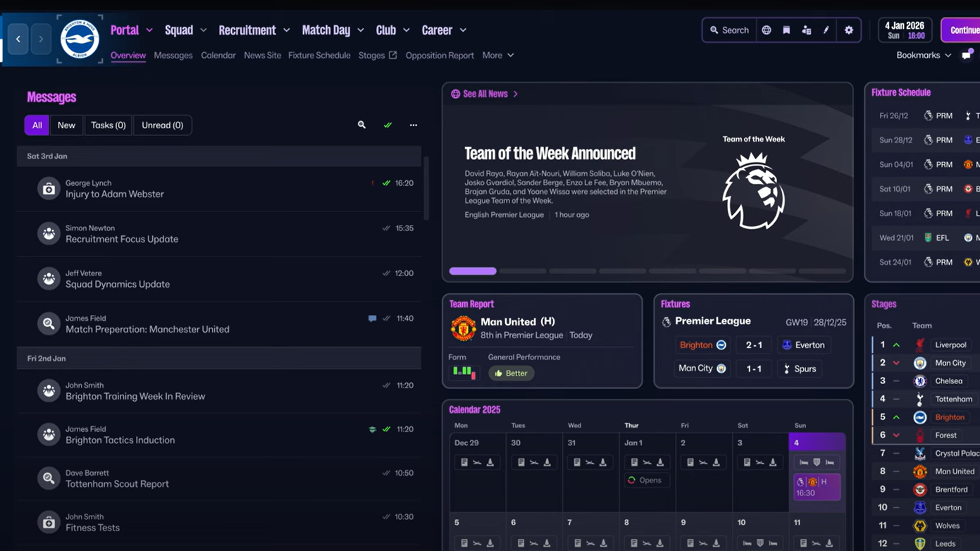Click the globe icon beside See All News
The height and width of the screenshot is (551, 980).
(455, 94)
